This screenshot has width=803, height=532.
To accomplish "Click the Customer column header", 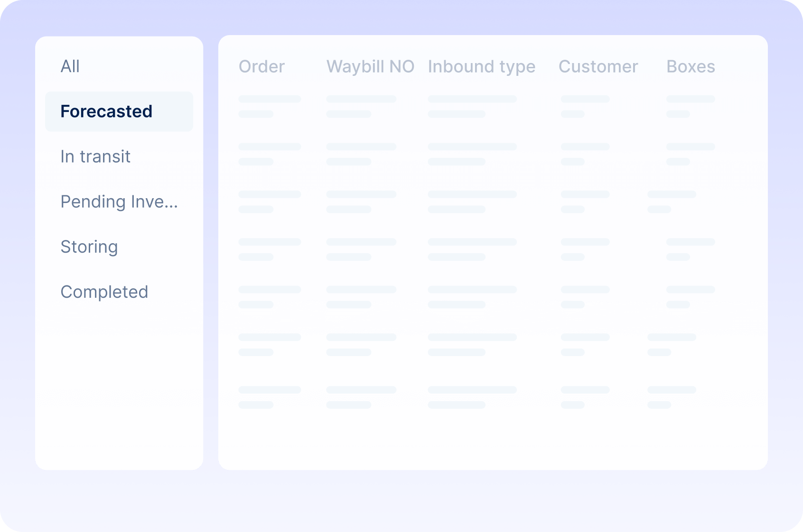I will point(598,67).
